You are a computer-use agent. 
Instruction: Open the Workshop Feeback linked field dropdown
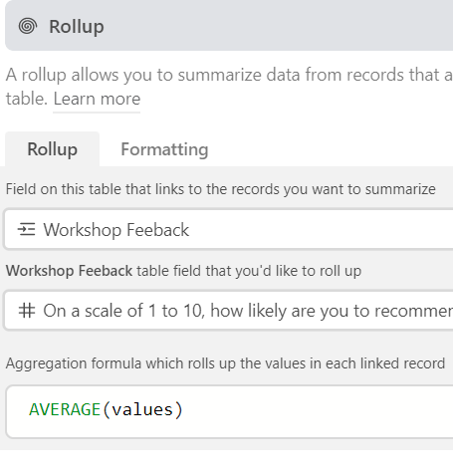click(228, 229)
